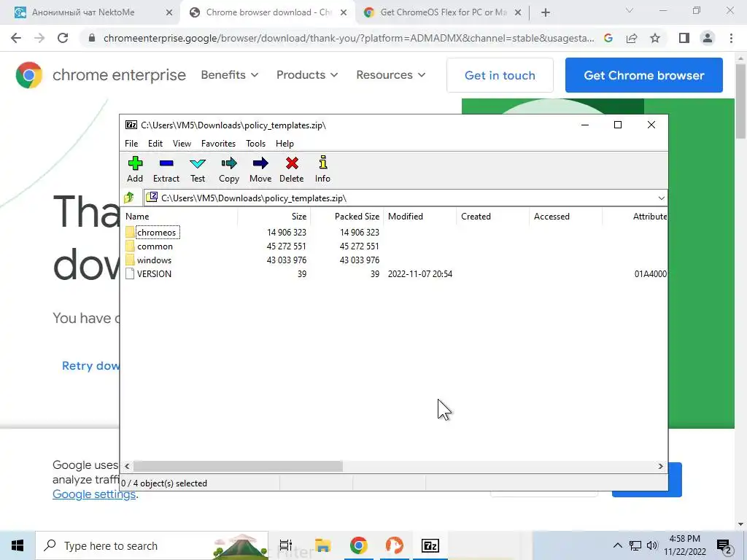Open the Google settings link
The image size is (747, 560).
click(94, 494)
